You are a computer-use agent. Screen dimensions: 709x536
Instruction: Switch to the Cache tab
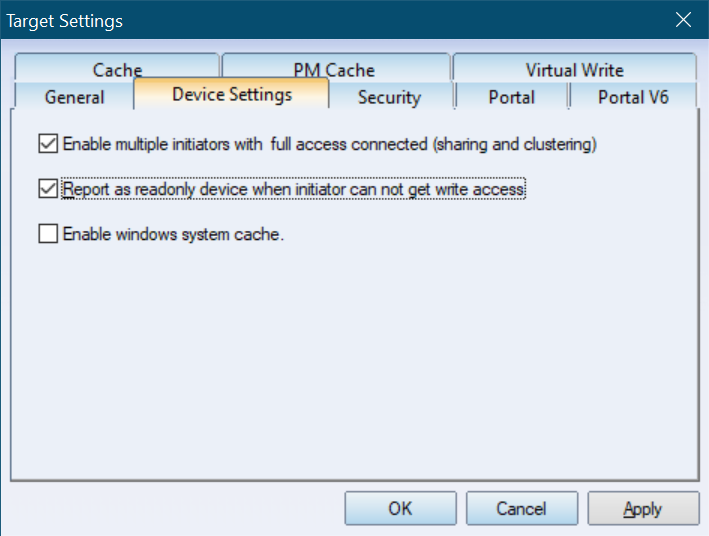pyautogui.click(x=117, y=68)
